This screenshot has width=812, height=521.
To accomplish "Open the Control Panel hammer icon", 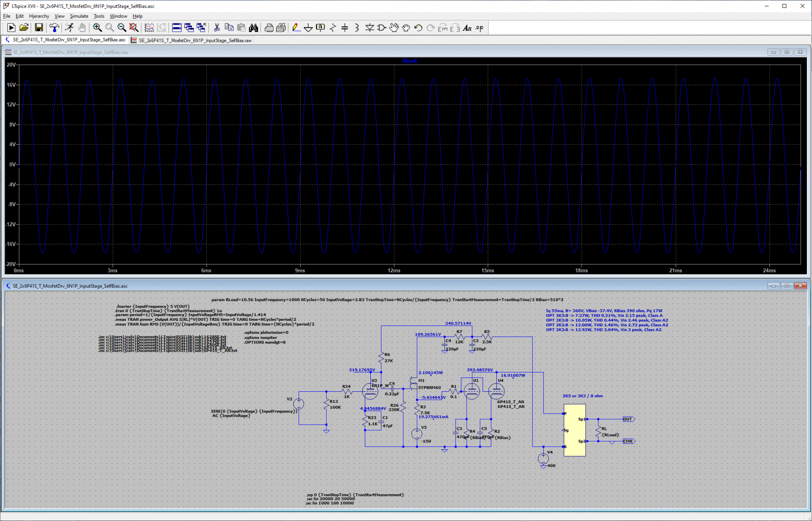I will tap(54, 27).
